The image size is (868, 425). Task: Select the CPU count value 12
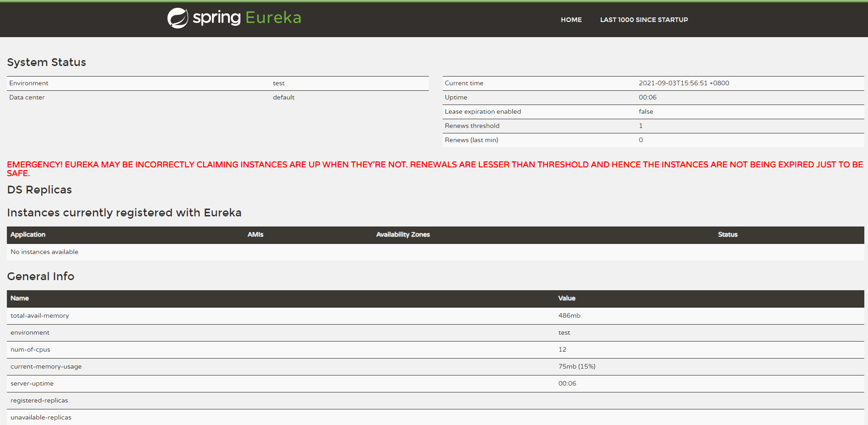[562, 349]
